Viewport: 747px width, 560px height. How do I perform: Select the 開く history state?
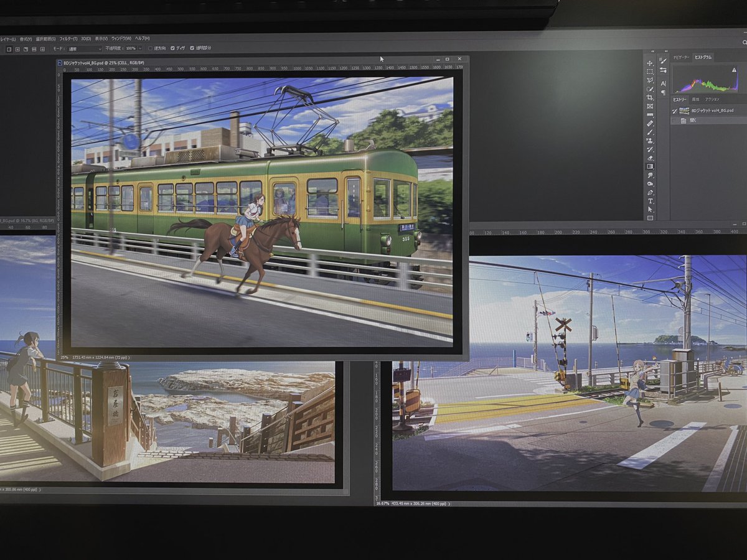[x=709, y=121]
